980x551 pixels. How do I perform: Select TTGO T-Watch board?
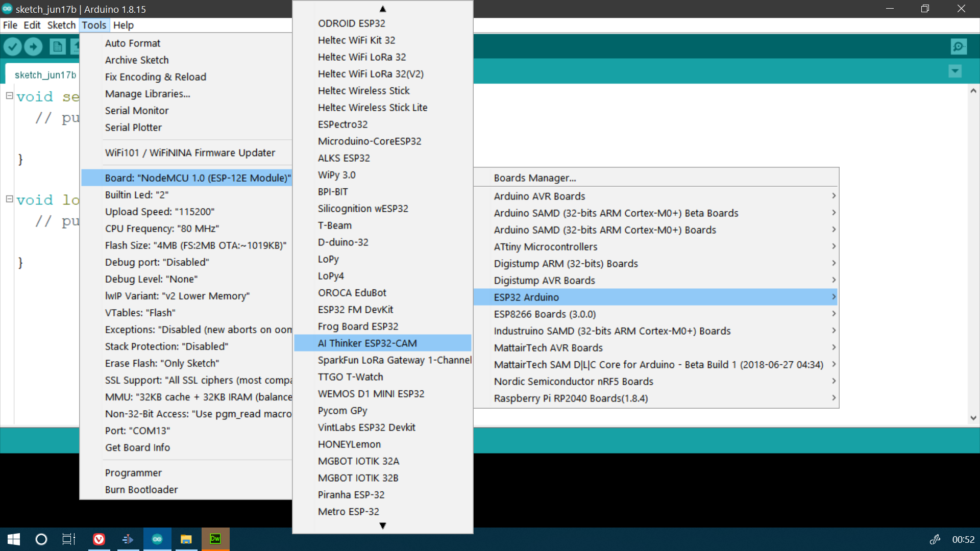tap(383, 377)
